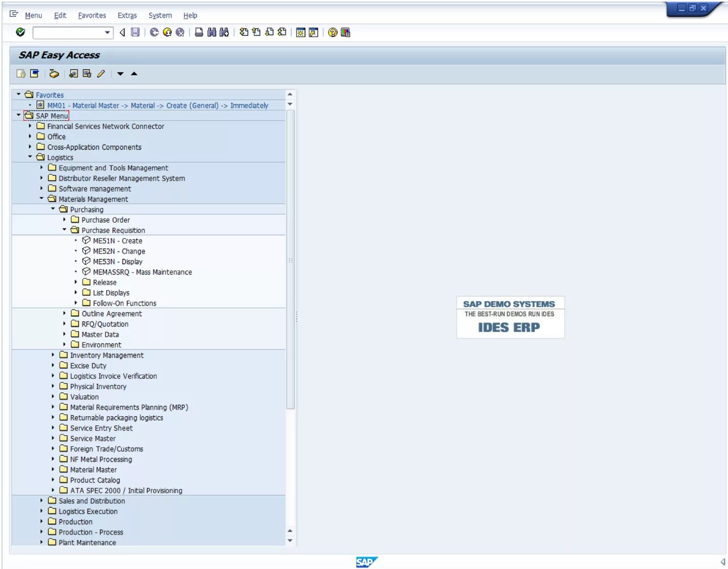The height and width of the screenshot is (569, 728).
Task: Click the User Menu icon
Action: point(21,74)
